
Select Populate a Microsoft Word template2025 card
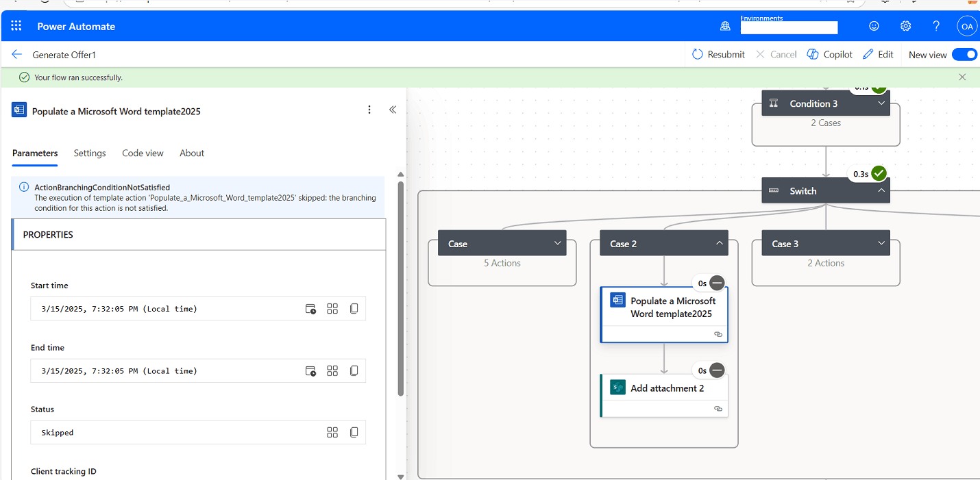tap(664, 314)
